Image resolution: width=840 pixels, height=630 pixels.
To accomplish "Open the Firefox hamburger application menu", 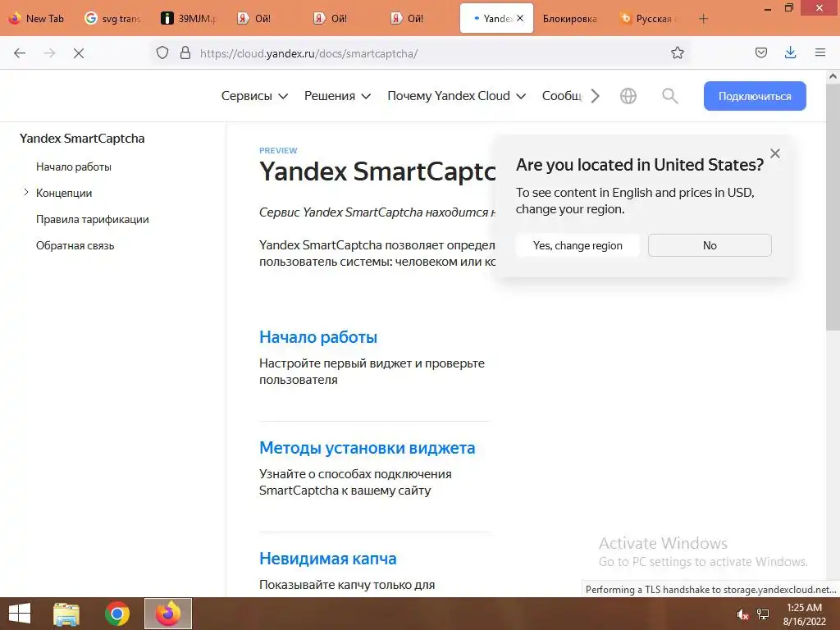I will point(819,52).
